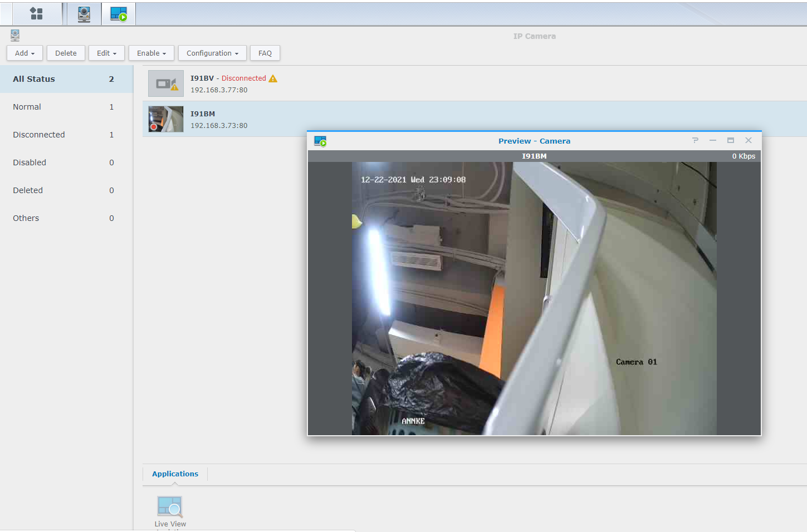
Task: Select the Normal status filter
Action: [27, 107]
